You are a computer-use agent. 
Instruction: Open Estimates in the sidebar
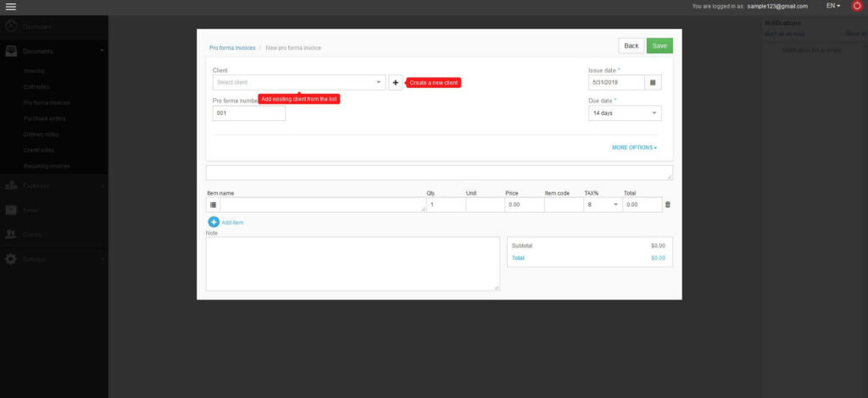pos(36,86)
